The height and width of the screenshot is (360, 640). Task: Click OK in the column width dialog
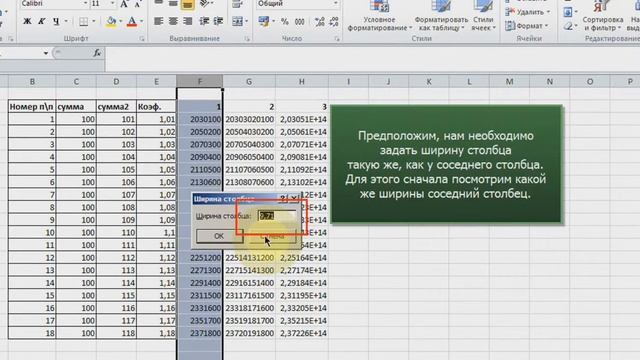coord(219,236)
